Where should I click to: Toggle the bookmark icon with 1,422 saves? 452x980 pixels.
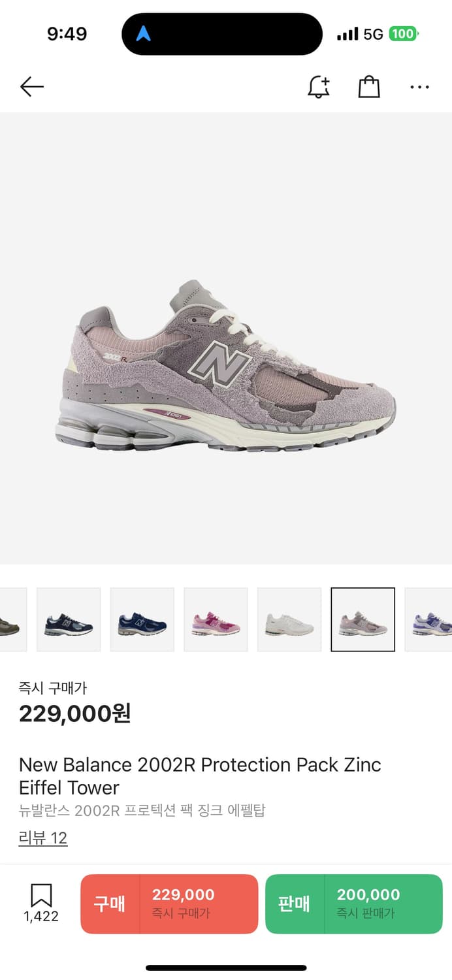coord(41,904)
